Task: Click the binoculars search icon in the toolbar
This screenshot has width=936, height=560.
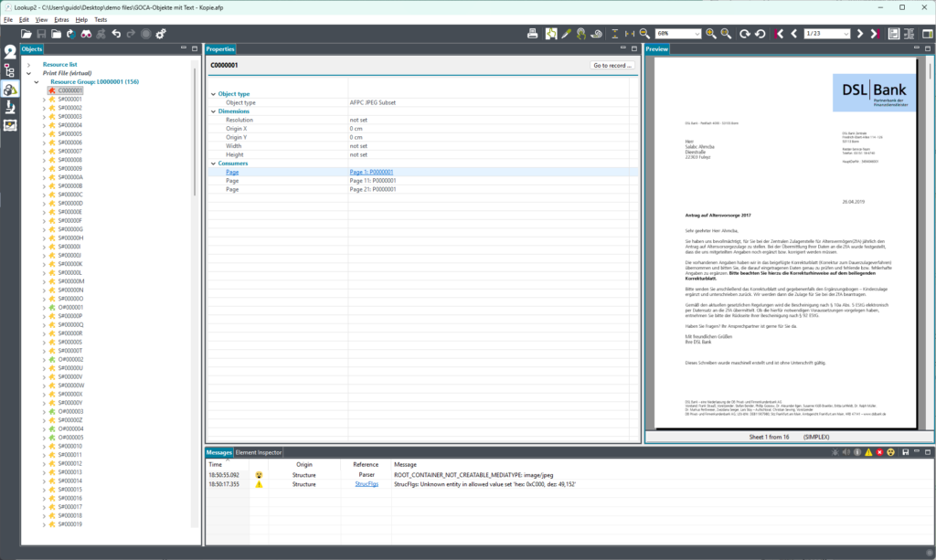Action: point(86,34)
